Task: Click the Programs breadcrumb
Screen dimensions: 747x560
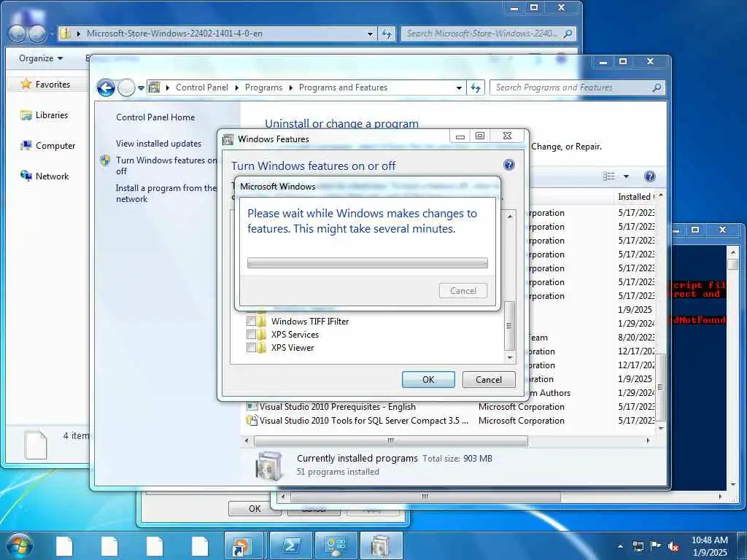Action: point(263,87)
